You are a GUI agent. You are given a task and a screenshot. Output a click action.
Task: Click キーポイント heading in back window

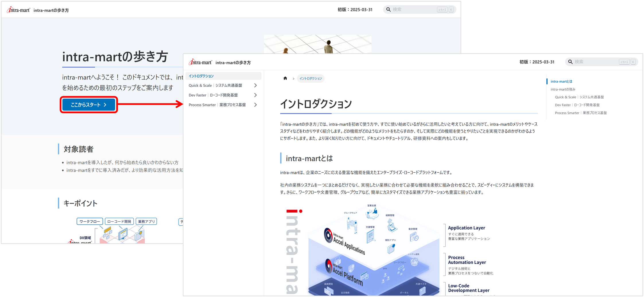tap(80, 203)
